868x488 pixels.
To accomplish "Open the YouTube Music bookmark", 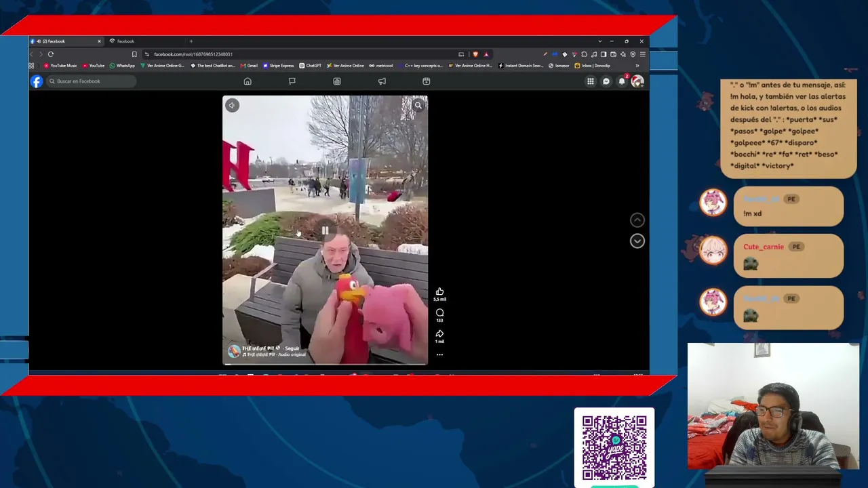I will (60, 66).
